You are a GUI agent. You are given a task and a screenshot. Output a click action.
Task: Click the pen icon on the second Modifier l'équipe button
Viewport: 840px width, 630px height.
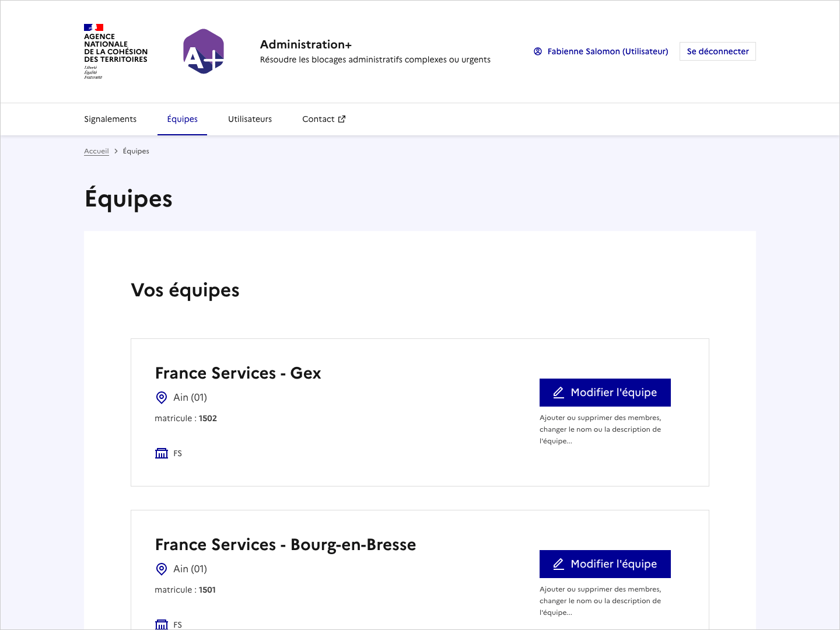point(558,563)
